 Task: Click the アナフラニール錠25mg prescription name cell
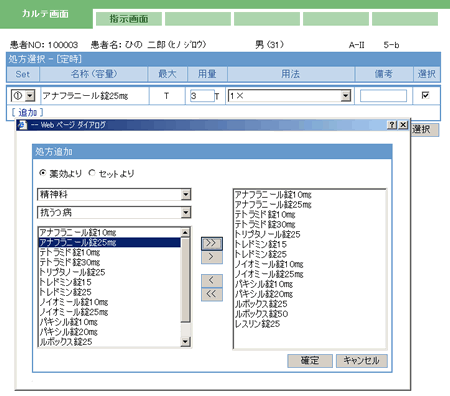[x=95, y=96]
